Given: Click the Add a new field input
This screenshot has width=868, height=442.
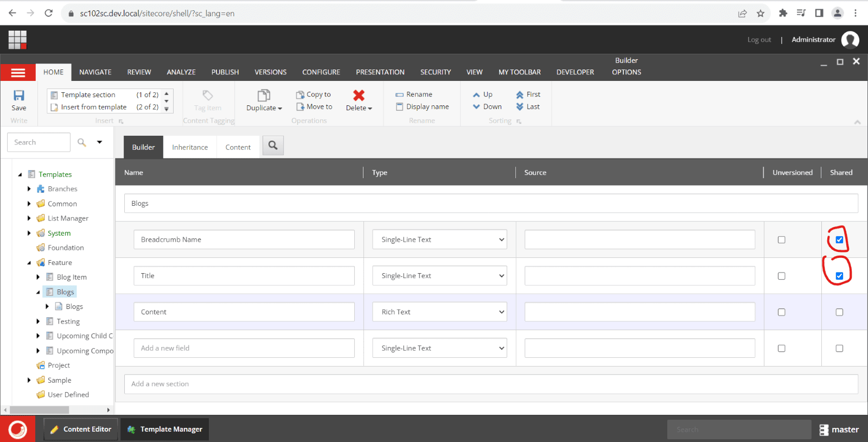Looking at the screenshot, I should click(244, 348).
